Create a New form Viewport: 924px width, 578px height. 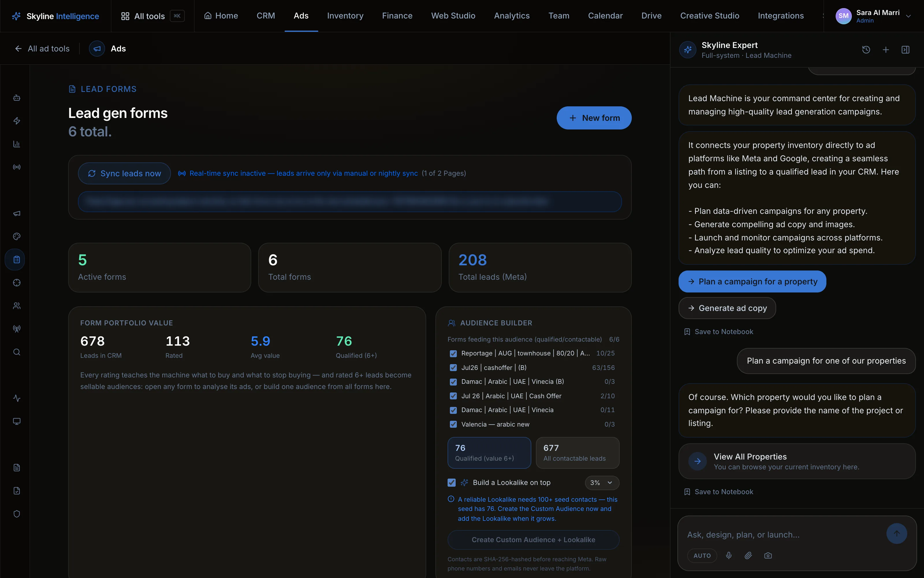pyautogui.click(x=594, y=118)
